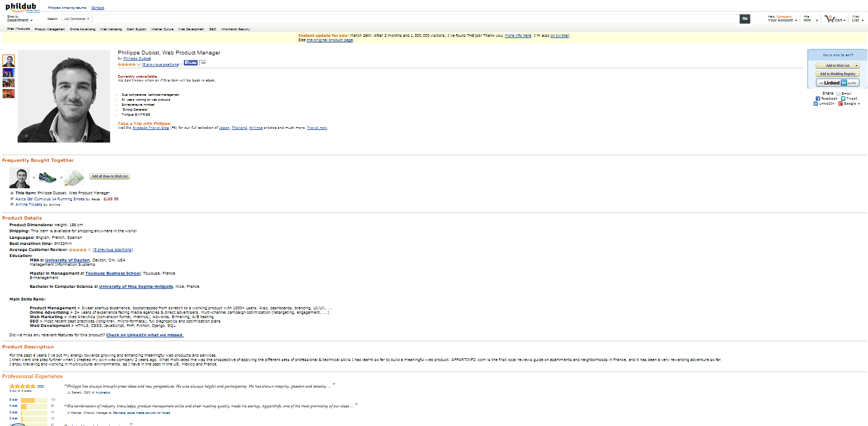868x426 pixels.
Task: Select the third thumbnail image
Action: 8,83
